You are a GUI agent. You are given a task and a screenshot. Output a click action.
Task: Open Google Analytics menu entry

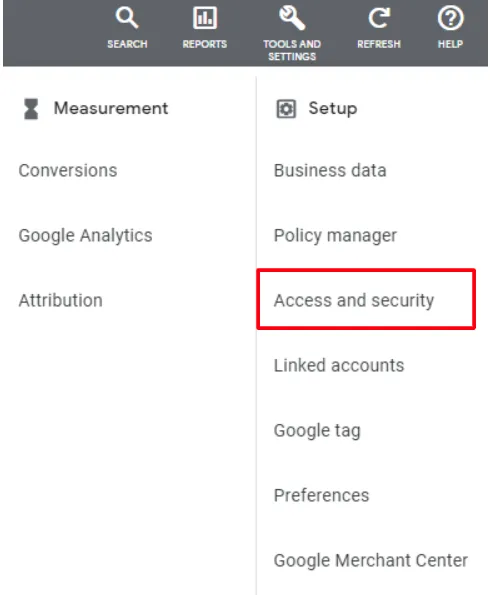pyautogui.click(x=85, y=236)
